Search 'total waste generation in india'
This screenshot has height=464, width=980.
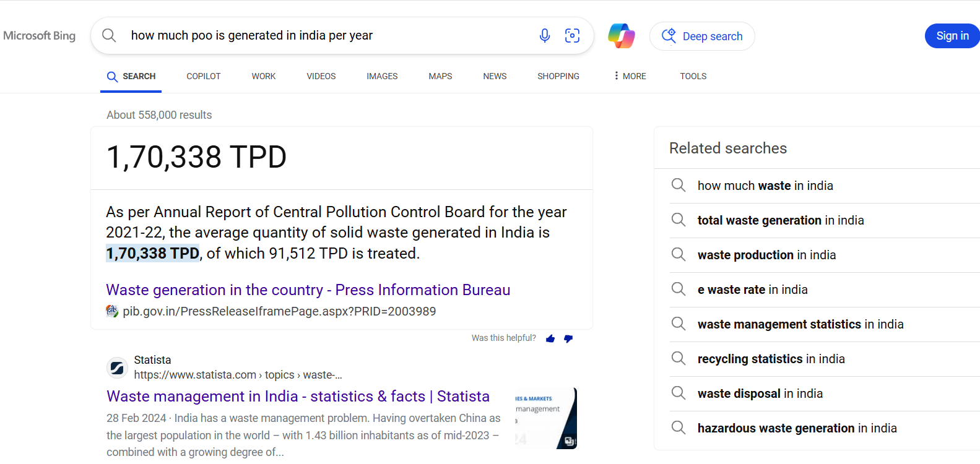pos(781,220)
